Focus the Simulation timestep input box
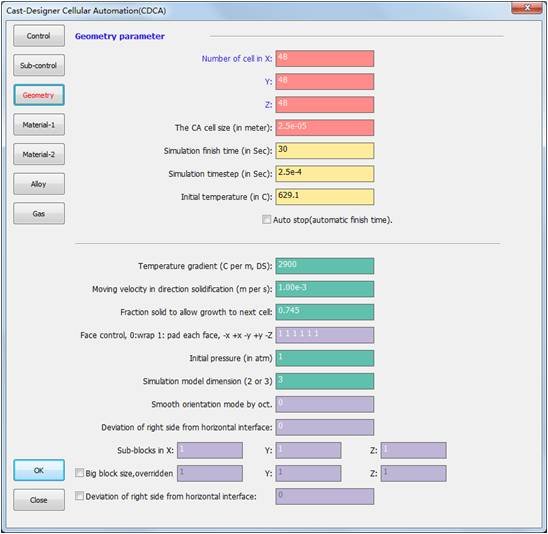The image size is (548, 534). (x=324, y=174)
